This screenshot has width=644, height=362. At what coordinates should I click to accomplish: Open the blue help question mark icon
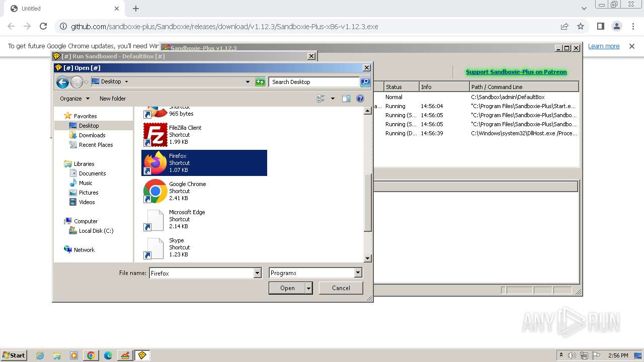360,99
